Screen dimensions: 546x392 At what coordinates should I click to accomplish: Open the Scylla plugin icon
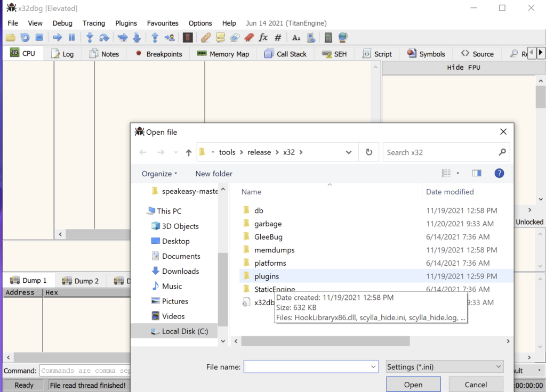187,37
